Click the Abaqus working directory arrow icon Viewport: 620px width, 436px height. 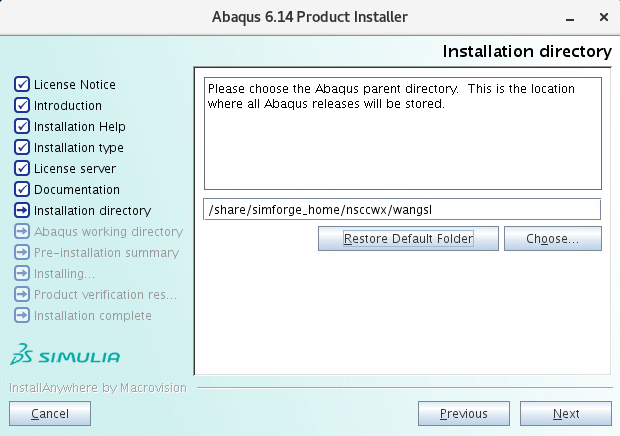[x=22, y=231]
